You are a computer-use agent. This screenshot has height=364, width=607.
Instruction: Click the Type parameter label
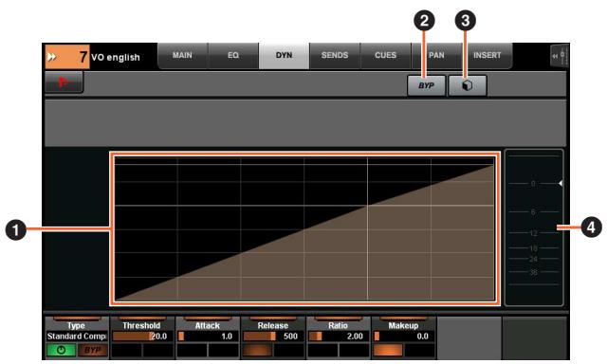point(76,326)
